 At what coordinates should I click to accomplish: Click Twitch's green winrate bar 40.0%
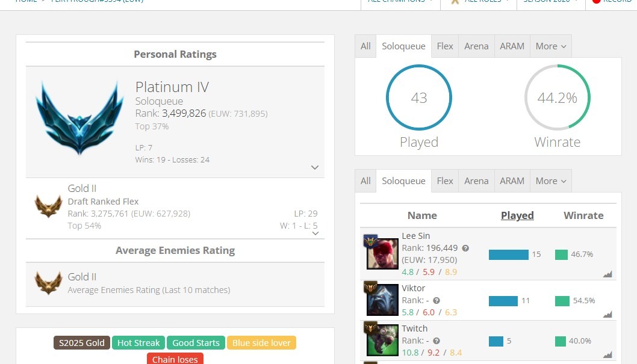pyautogui.click(x=561, y=341)
